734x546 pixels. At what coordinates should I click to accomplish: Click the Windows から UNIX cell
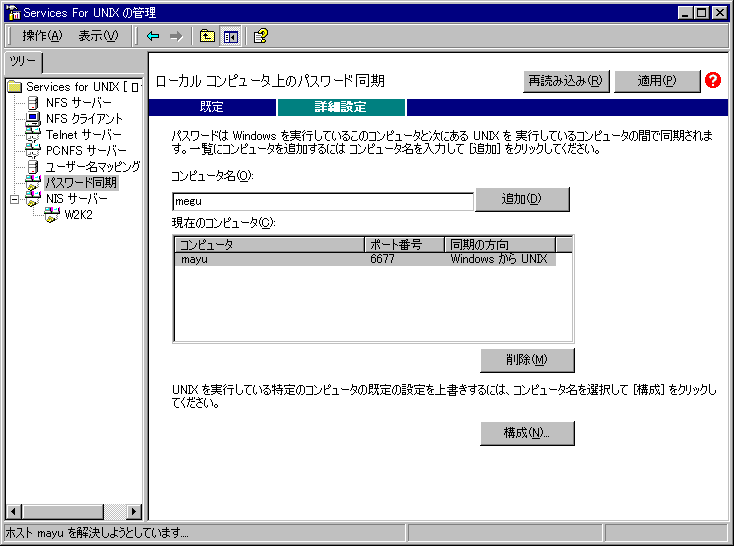pyautogui.click(x=499, y=259)
